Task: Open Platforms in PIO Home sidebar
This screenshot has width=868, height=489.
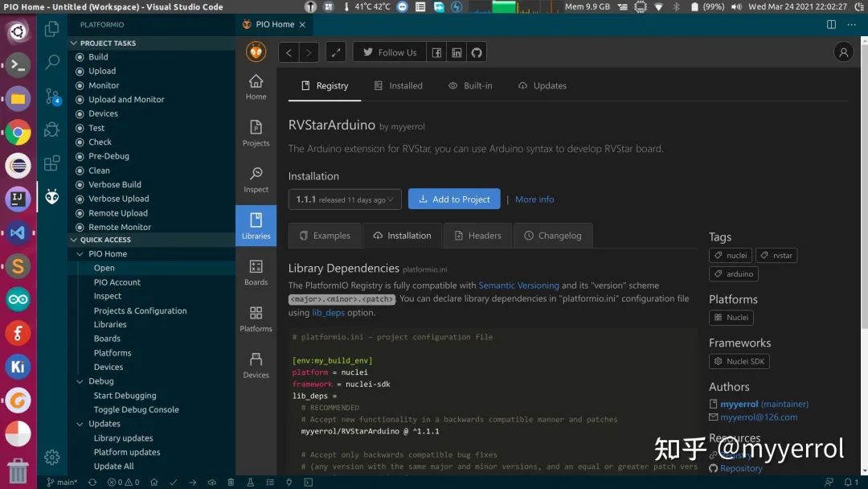Action: [x=256, y=318]
